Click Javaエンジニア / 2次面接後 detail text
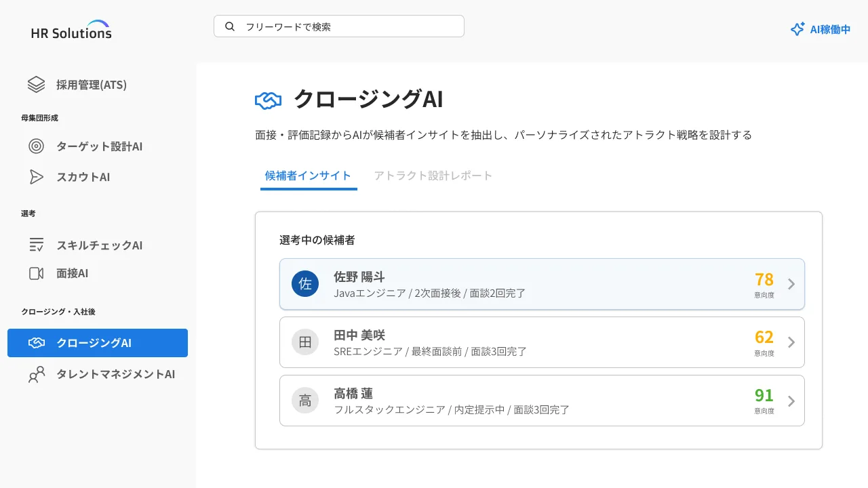The image size is (868, 488). (430, 293)
